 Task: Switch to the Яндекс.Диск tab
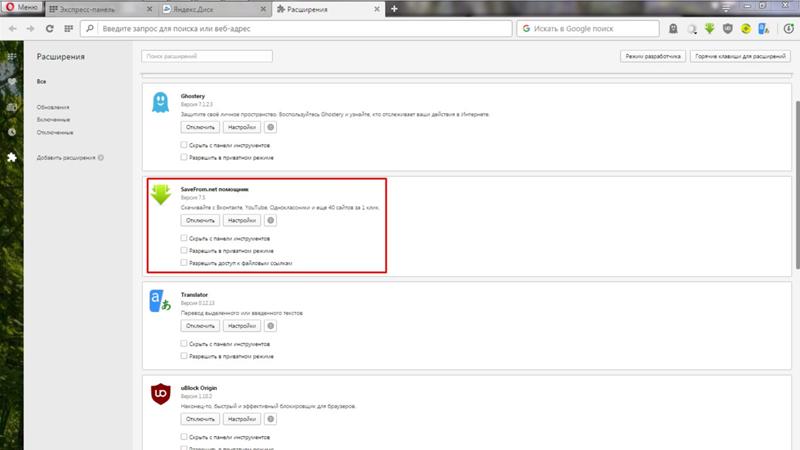215,9
